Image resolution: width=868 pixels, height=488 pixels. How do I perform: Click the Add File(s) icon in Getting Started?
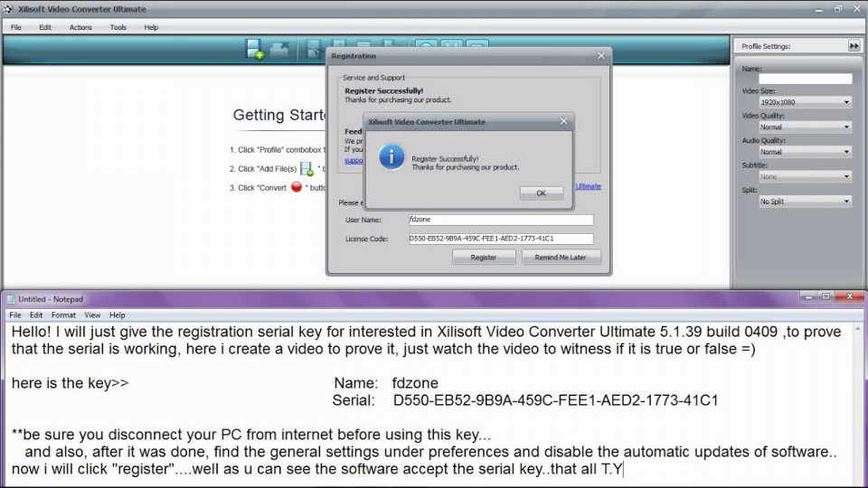pos(307,169)
